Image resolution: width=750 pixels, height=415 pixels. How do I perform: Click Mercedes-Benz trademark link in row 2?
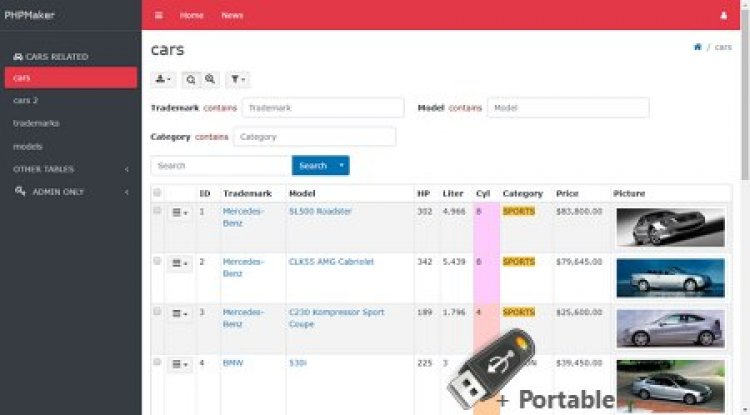point(243,268)
